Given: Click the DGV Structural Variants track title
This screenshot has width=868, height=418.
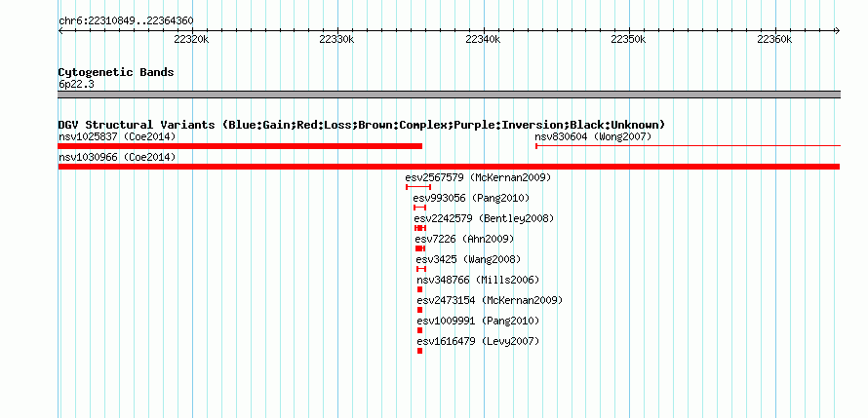Looking at the screenshot, I should tap(362, 125).
